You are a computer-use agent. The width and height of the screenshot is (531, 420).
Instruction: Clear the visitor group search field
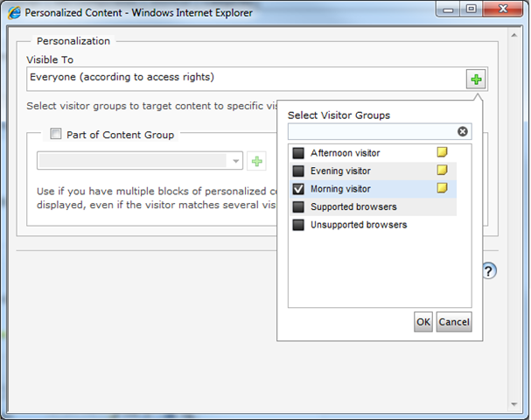pyautogui.click(x=463, y=132)
